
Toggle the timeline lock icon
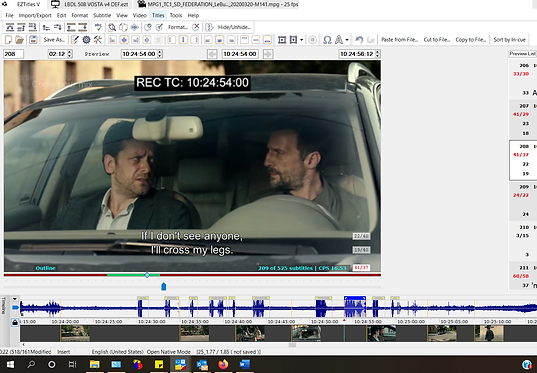(x=15, y=322)
